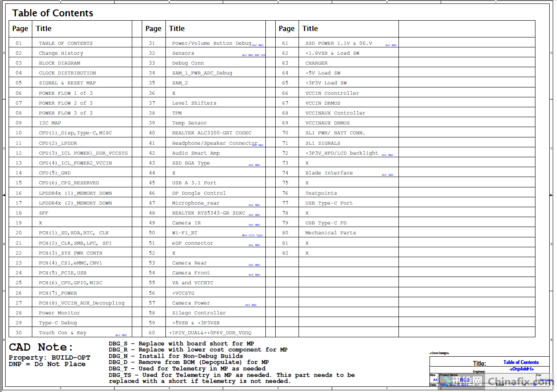
Task: Select the I2C MAP entry
Action: [49, 123]
